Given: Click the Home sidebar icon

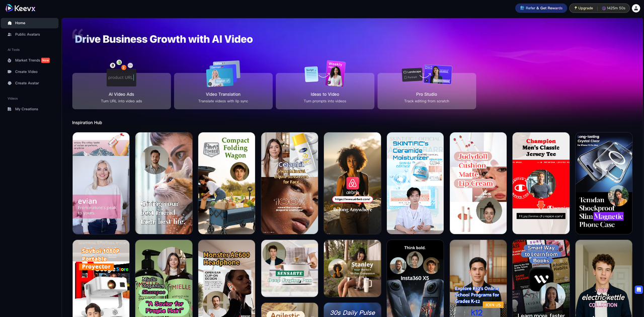Looking at the screenshot, I should click(10, 23).
